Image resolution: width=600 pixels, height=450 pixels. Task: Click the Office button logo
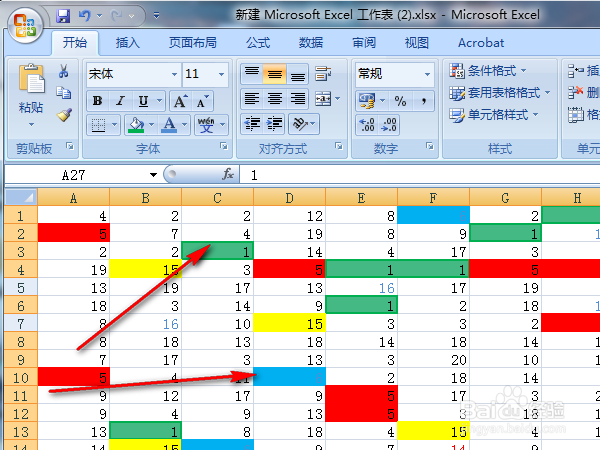pos(25,25)
